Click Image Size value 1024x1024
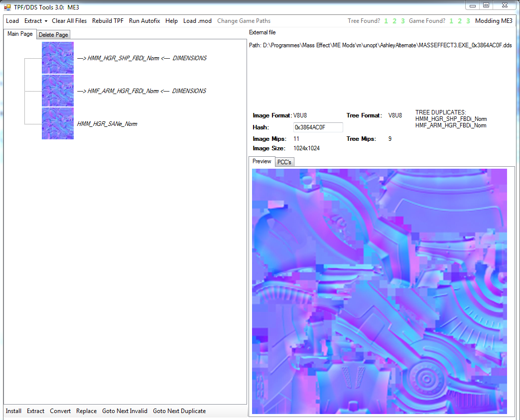520x420 pixels. coord(306,148)
